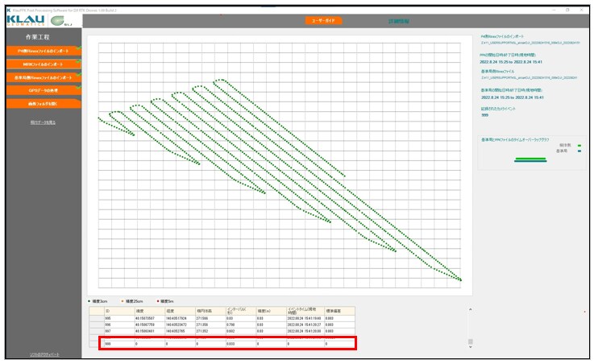
Task: Click the green rover legend marker
Action: 579,145
